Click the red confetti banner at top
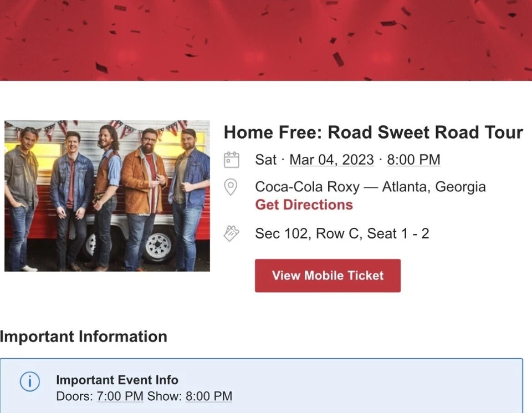 coord(266,40)
